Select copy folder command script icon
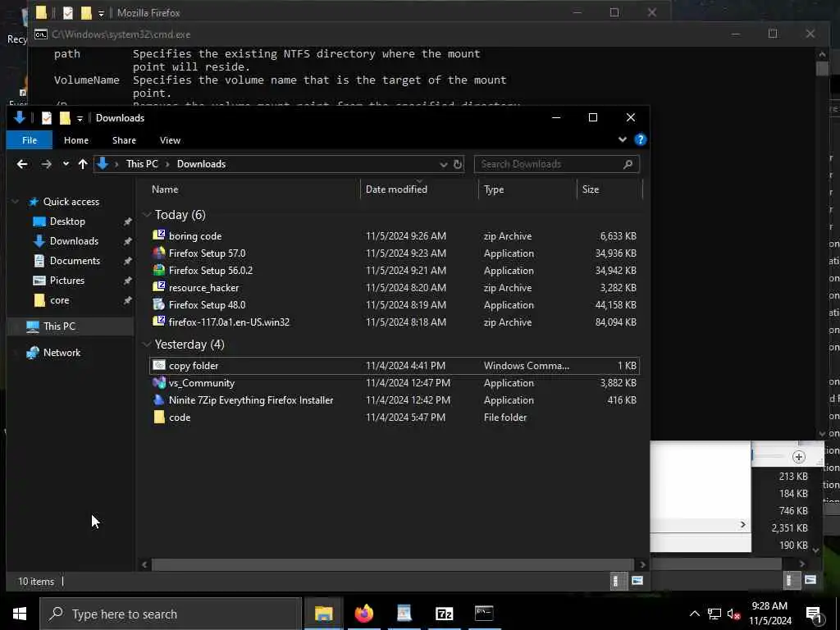 coord(158,365)
